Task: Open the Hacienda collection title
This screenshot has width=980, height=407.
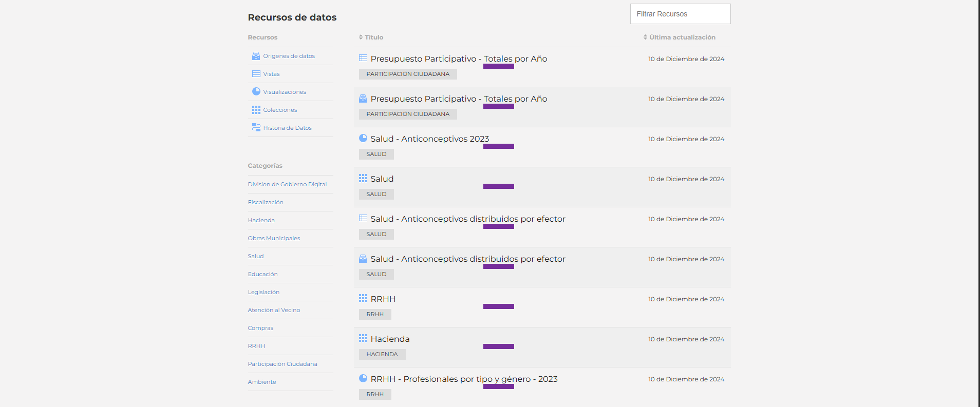Action: 390,339
